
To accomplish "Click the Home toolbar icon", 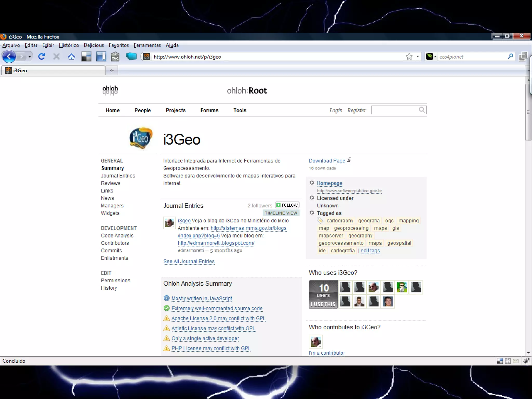I will (71, 56).
